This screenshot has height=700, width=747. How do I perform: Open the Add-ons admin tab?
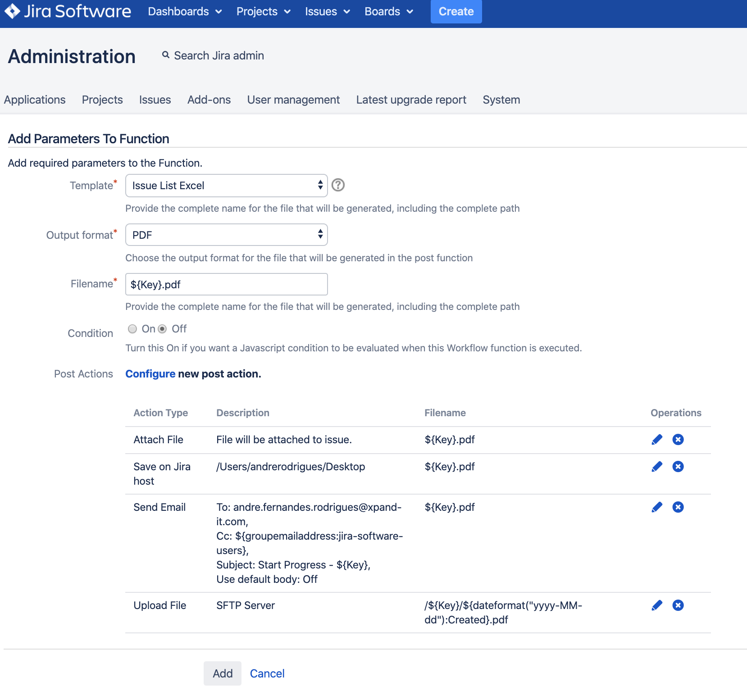pyautogui.click(x=209, y=100)
